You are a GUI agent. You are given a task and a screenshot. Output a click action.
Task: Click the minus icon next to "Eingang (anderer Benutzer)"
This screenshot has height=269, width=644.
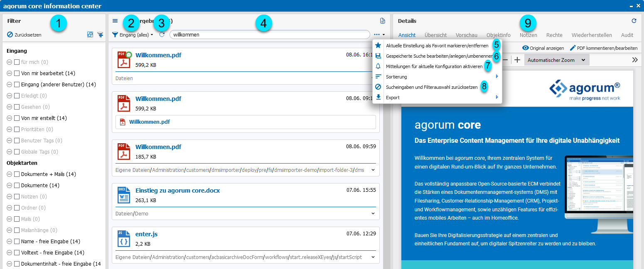(x=10, y=85)
